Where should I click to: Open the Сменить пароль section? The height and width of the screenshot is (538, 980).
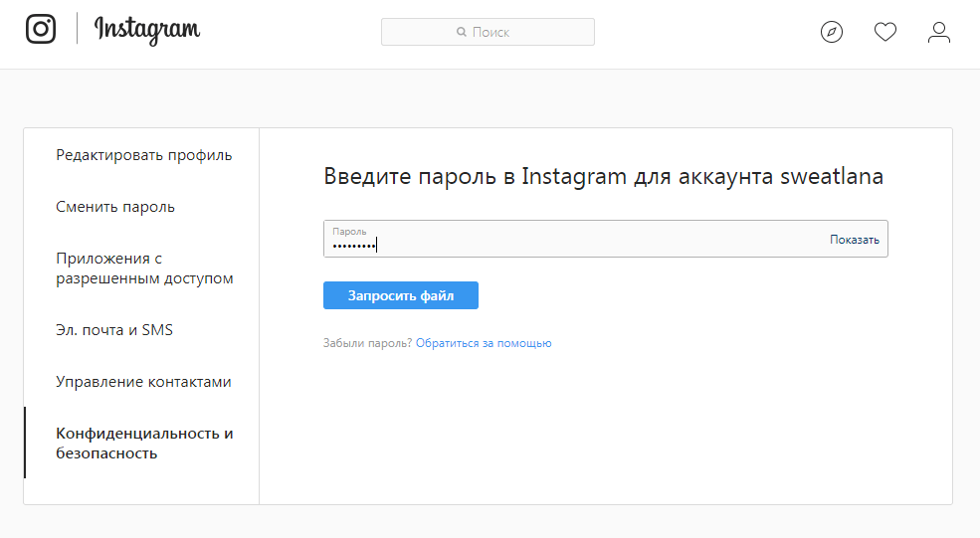click(115, 207)
